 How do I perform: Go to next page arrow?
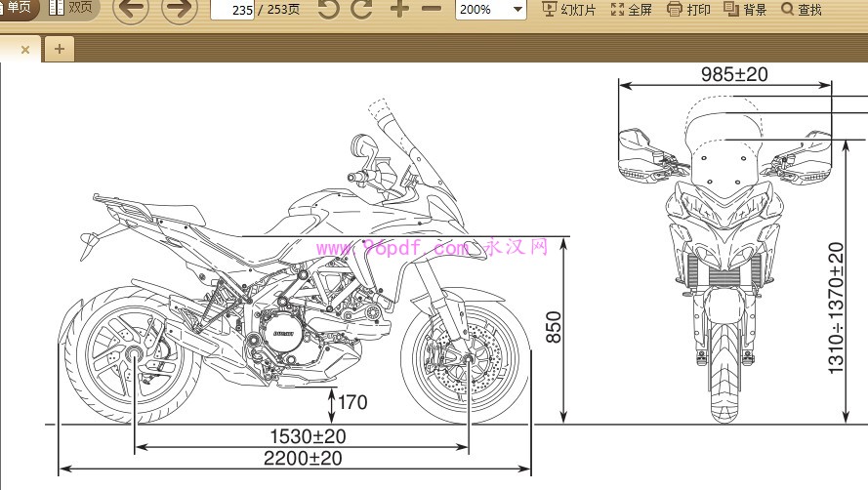pyautogui.click(x=180, y=9)
